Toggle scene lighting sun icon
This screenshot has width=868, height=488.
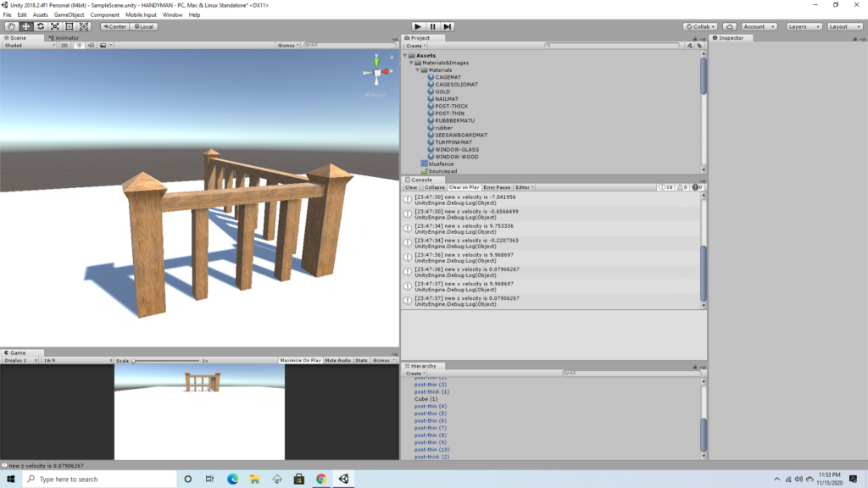pos(78,45)
